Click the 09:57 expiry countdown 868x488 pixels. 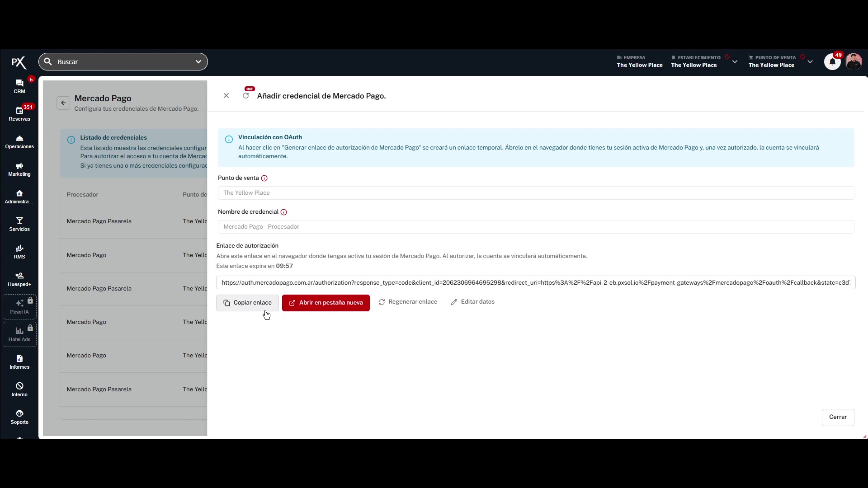click(284, 266)
